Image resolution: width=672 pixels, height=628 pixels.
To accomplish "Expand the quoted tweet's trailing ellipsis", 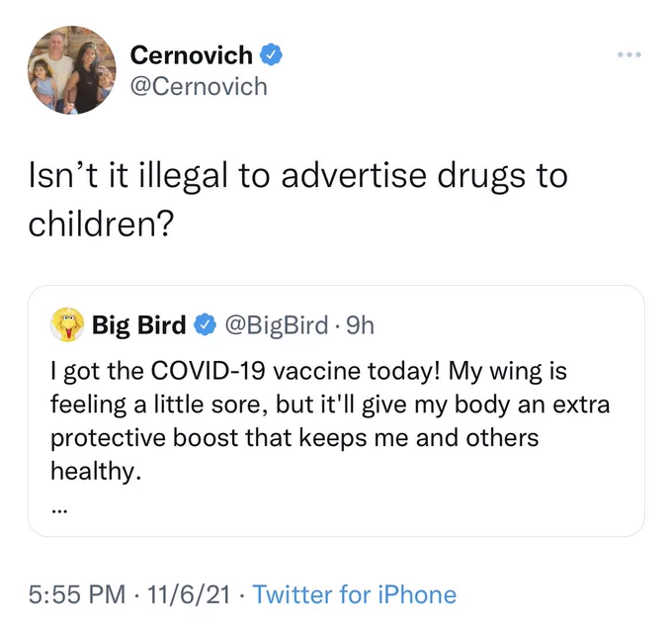I will click(x=58, y=511).
